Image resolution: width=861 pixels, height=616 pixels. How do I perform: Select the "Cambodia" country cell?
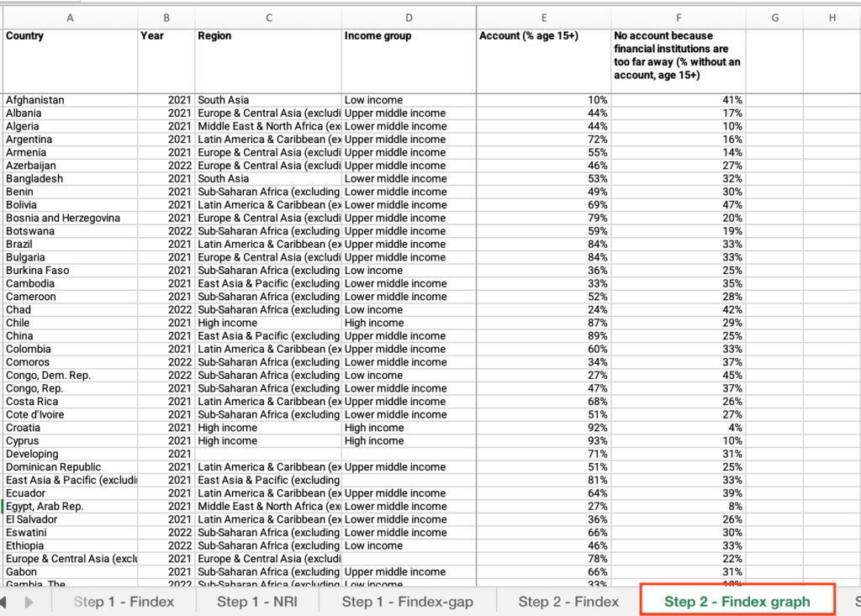(71, 284)
